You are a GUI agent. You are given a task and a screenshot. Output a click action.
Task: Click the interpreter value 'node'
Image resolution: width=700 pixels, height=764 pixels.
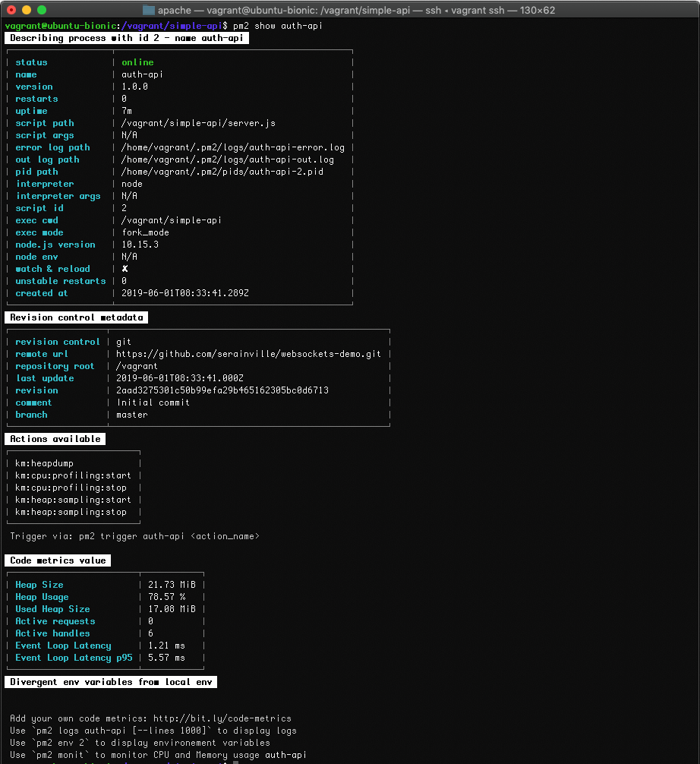click(x=132, y=185)
